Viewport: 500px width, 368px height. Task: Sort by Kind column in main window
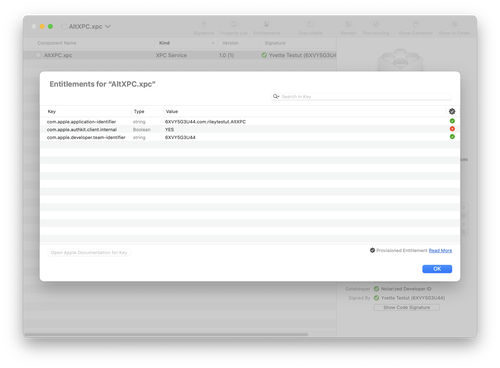click(x=164, y=43)
